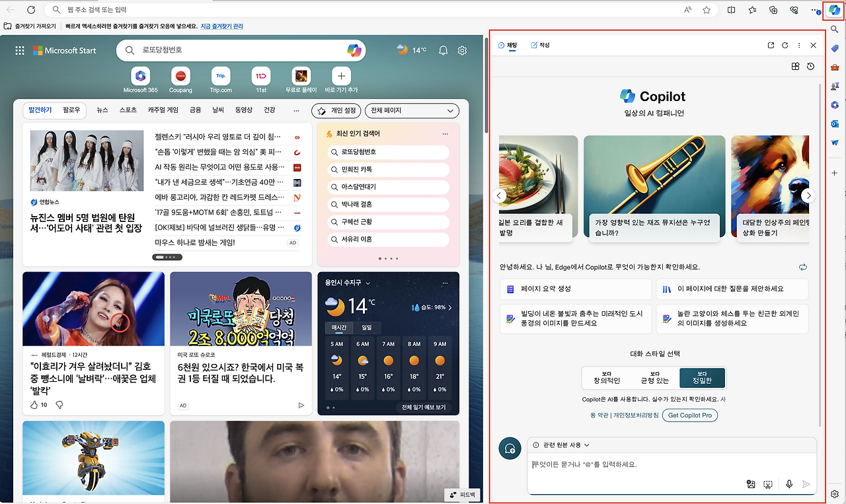
Task: Open the Outlook icon in the sidebar
Action: point(835,124)
